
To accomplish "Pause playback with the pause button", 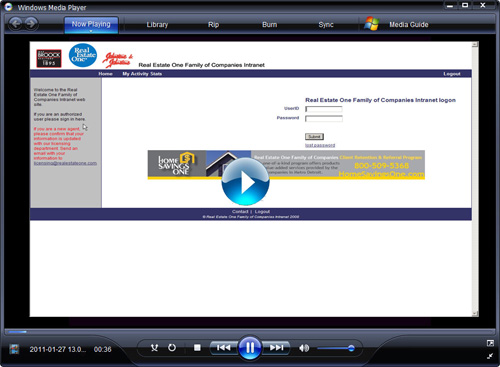I will pyautogui.click(x=250, y=348).
